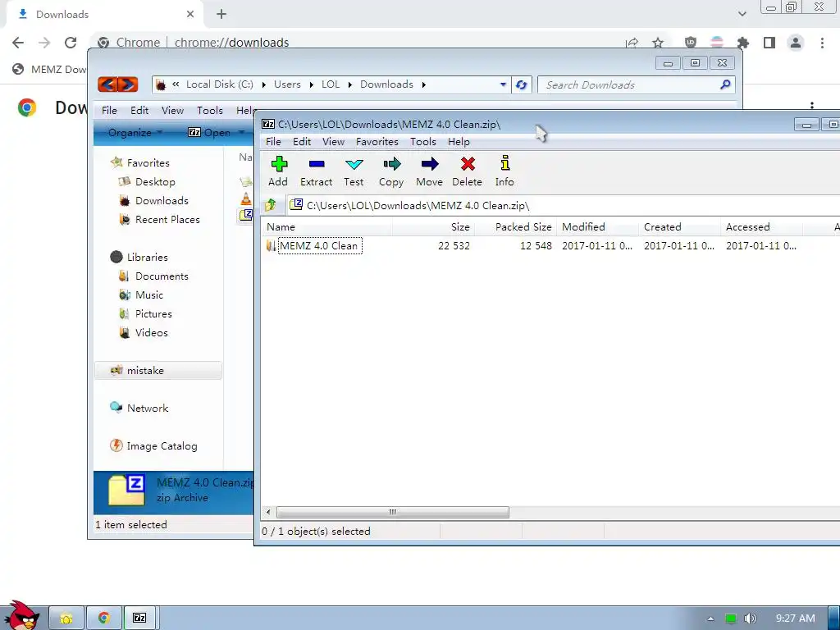Expand the LOL breadcrumb arrow

(x=349, y=84)
